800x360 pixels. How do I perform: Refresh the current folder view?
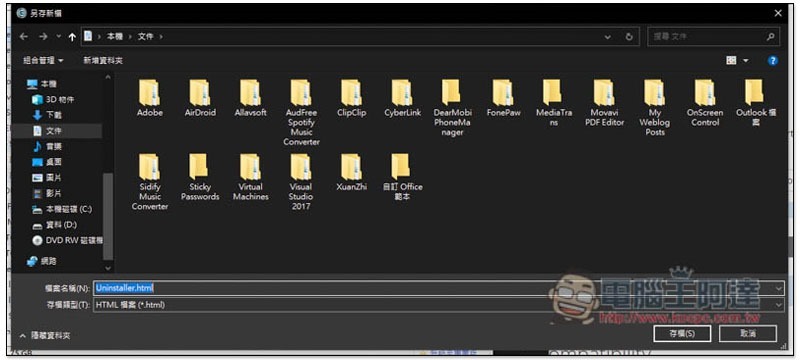click(x=629, y=37)
